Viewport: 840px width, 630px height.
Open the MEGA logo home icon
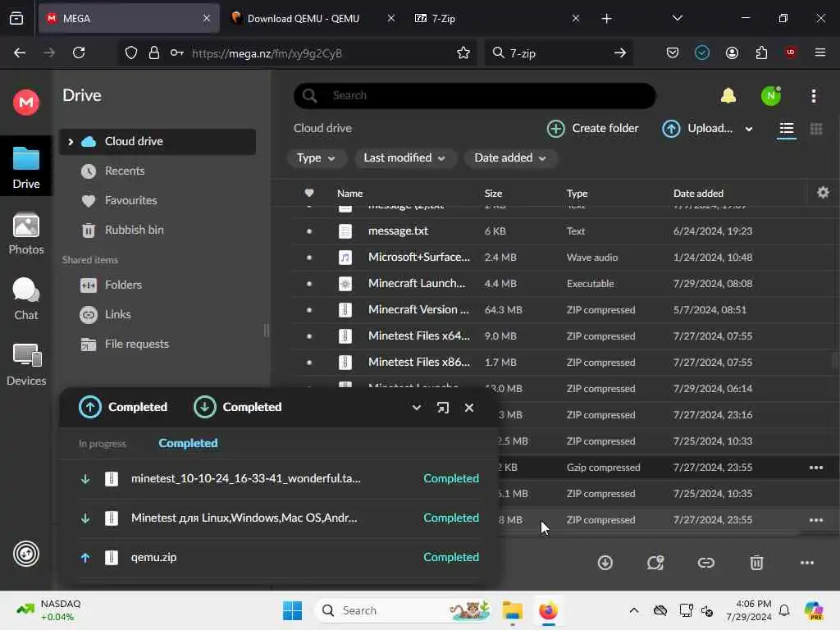point(25,103)
